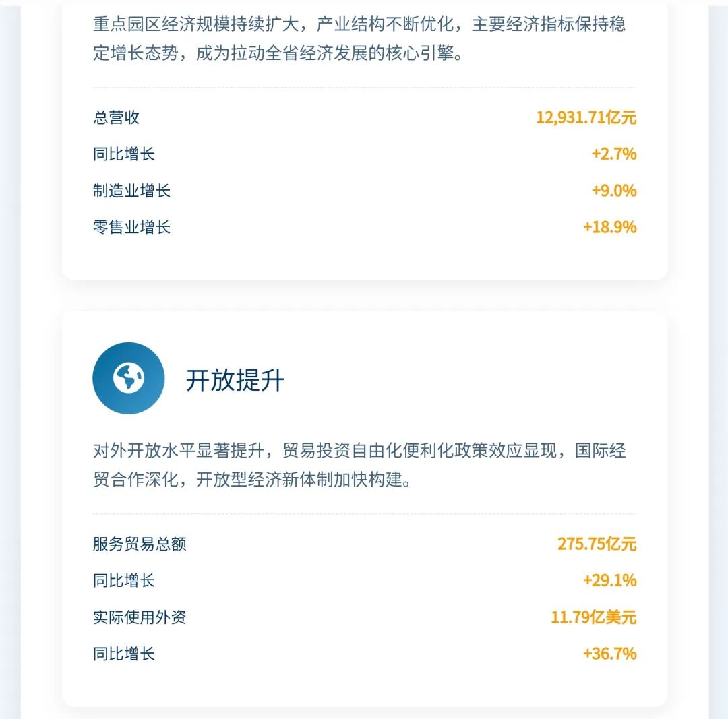
Task: Click 同比增长 label under 总营收
Action: [x=124, y=154]
